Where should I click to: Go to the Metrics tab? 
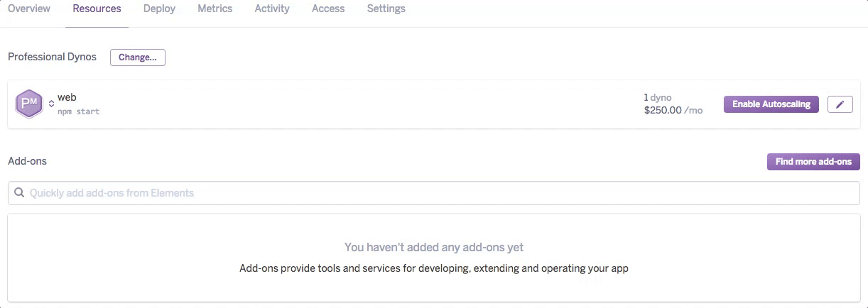(215, 9)
